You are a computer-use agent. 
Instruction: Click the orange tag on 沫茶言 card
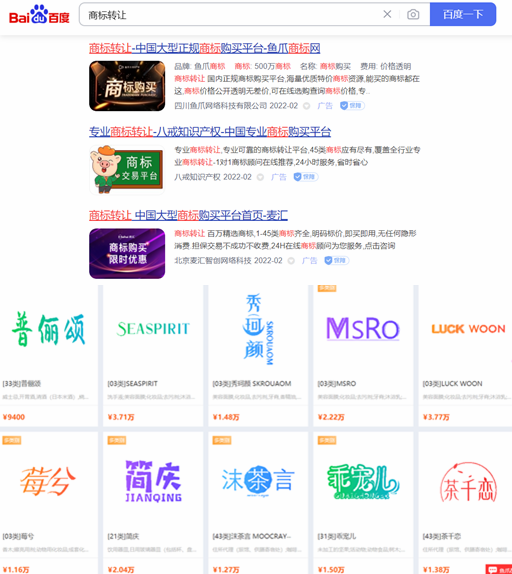click(222, 440)
